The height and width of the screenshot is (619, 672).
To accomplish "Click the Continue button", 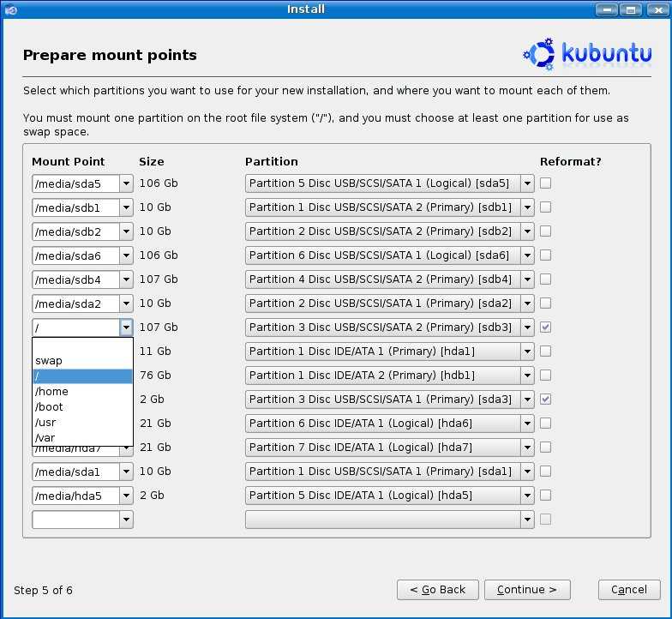I will [527, 589].
